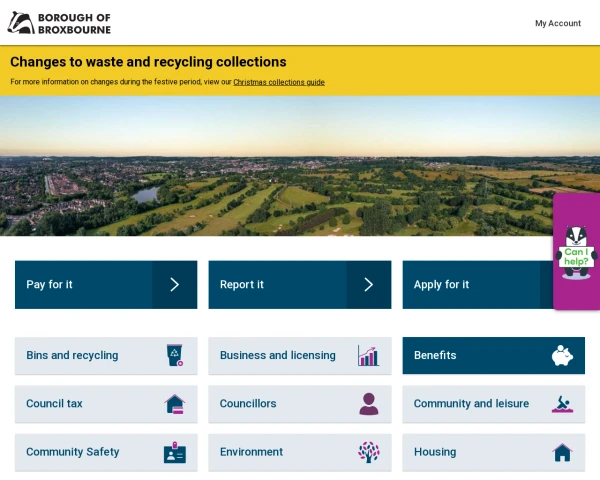
Task: Click the house icon beside Council tax
Action: pos(175,404)
